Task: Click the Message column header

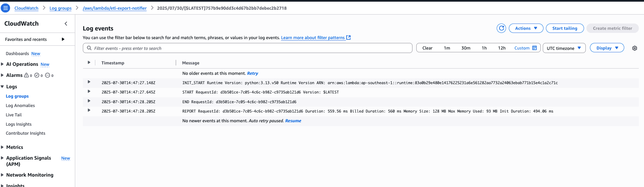Action: [191, 63]
